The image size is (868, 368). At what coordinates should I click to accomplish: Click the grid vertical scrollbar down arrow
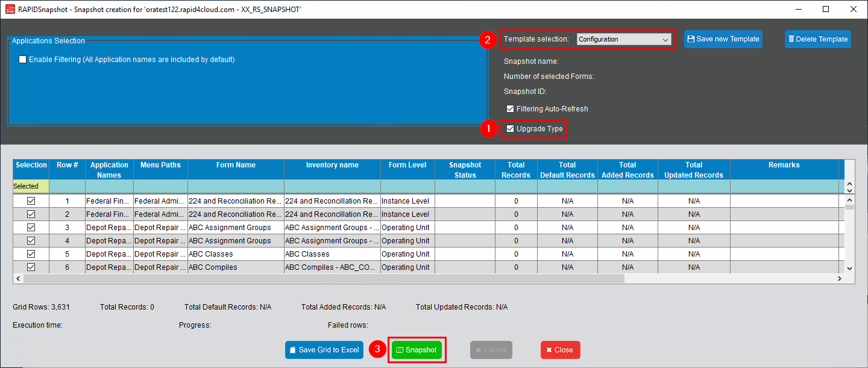pyautogui.click(x=849, y=269)
